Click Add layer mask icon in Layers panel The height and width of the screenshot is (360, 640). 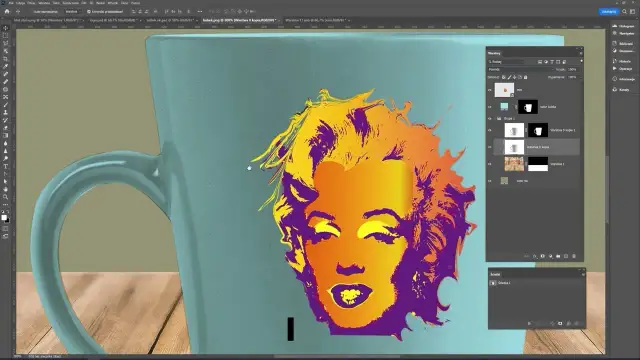(x=542, y=256)
